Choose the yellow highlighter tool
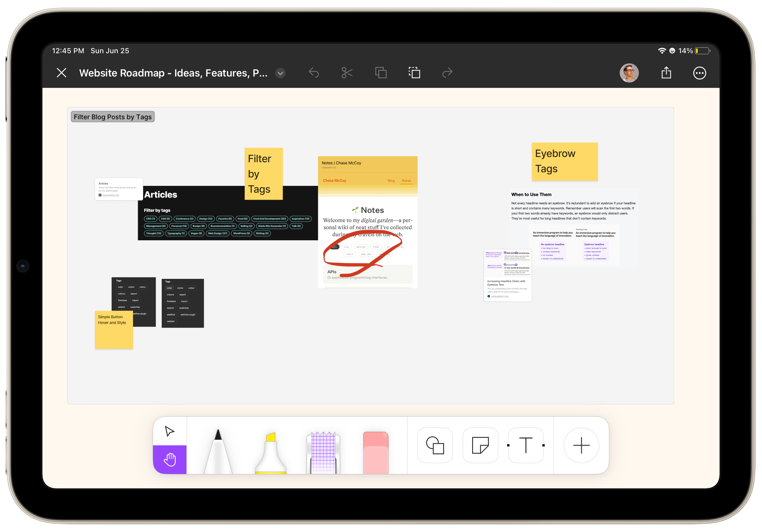Viewport: 762px width, 532px height. pos(270,452)
